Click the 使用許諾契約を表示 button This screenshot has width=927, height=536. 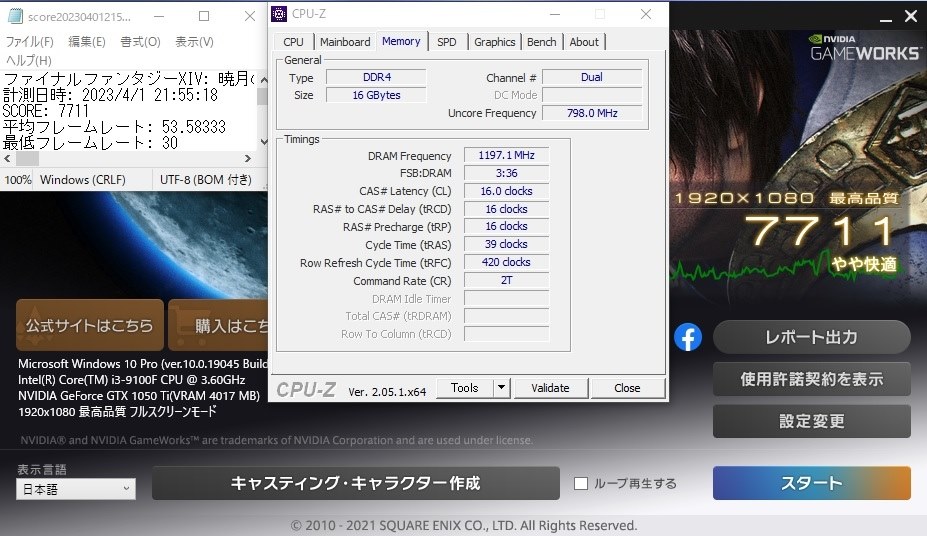pos(811,379)
